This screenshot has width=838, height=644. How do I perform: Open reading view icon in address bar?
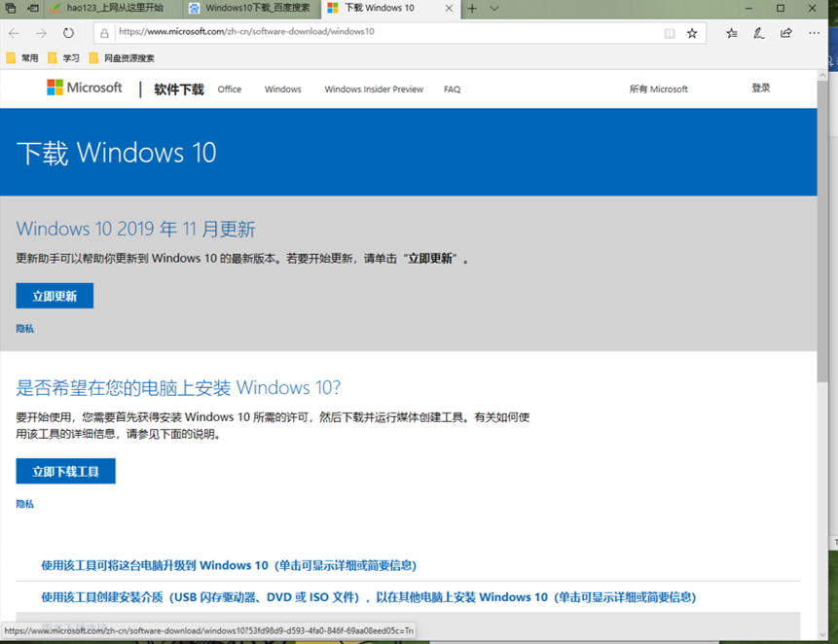click(669, 34)
